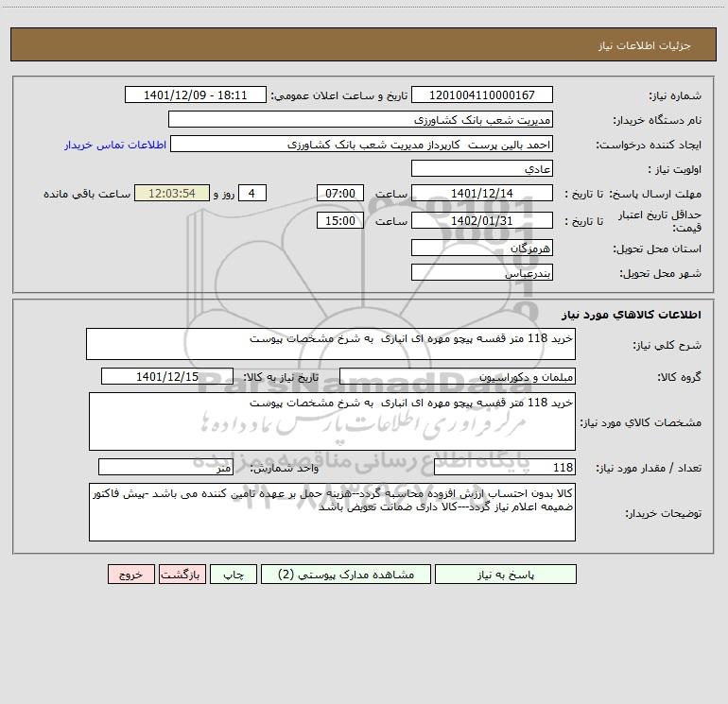Click label 'واحد شمارش:'

[285, 469]
